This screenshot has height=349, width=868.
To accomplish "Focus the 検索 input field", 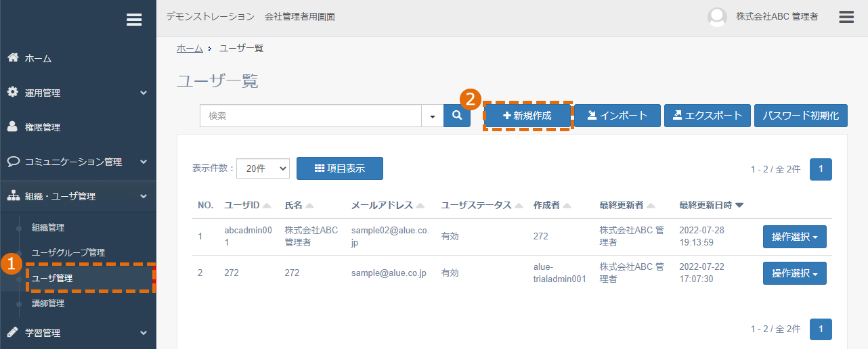I will click(311, 116).
